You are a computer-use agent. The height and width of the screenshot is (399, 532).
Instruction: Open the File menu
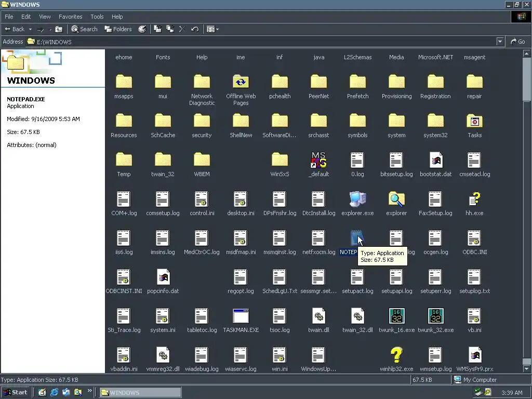coord(9,17)
